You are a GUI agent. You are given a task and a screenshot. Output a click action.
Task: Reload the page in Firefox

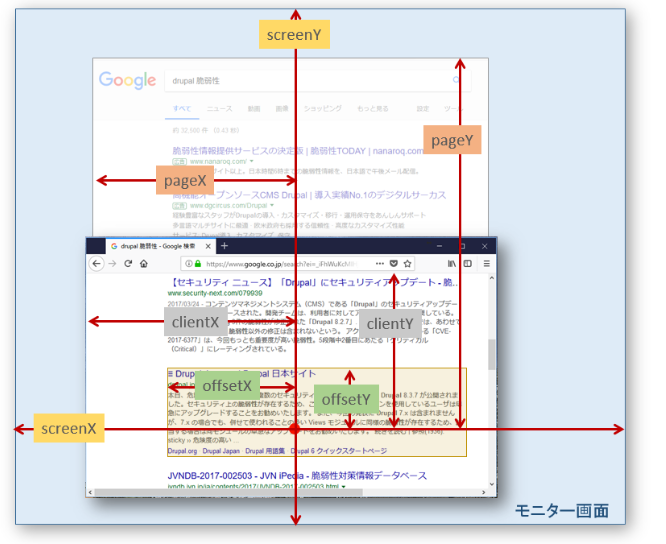pos(128,264)
